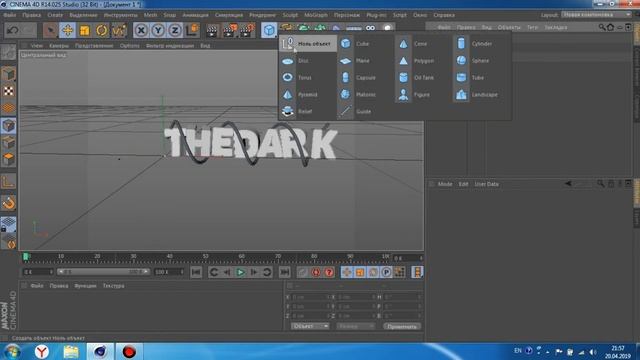The height and width of the screenshot is (360, 640).
Task: Toggle X axis lock
Action: pyautogui.click(x=141, y=30)
